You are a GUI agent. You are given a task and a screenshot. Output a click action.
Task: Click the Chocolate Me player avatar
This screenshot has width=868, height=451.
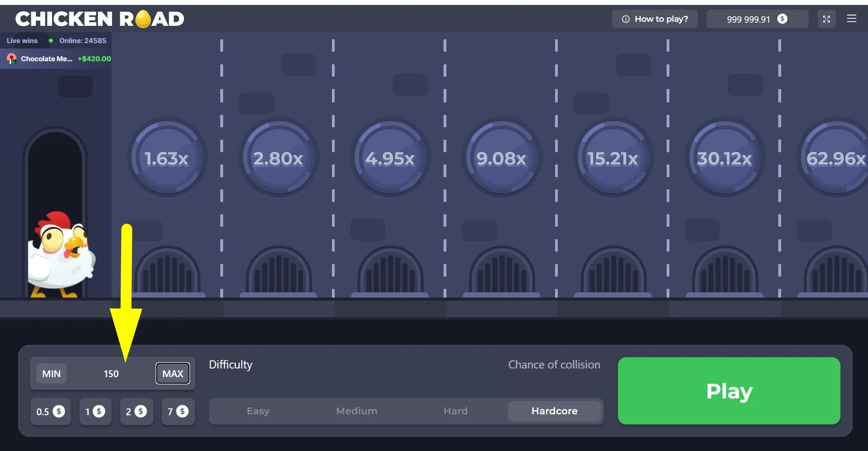pos(11,58)
